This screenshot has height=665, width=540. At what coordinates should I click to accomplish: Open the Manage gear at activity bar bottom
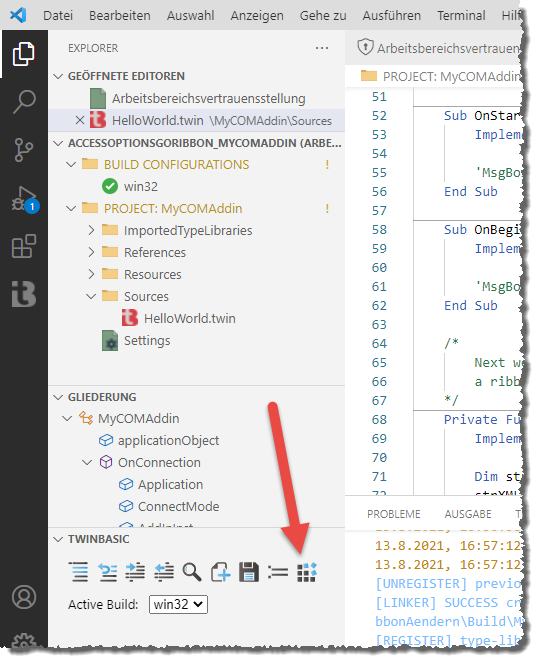tap(24, 641)
